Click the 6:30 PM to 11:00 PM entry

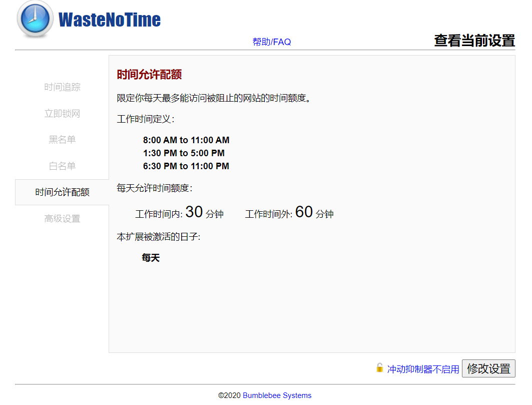pyautogui.click(x=186, y=166)
